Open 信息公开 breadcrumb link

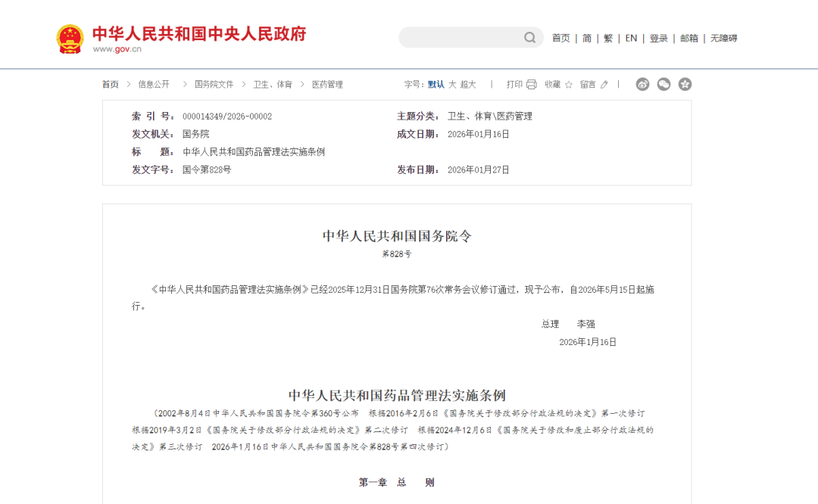[154, 85]
